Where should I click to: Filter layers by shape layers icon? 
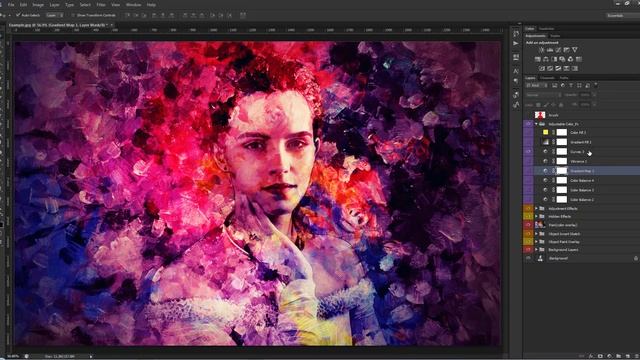pyautogui.click(x=579, y=85)
